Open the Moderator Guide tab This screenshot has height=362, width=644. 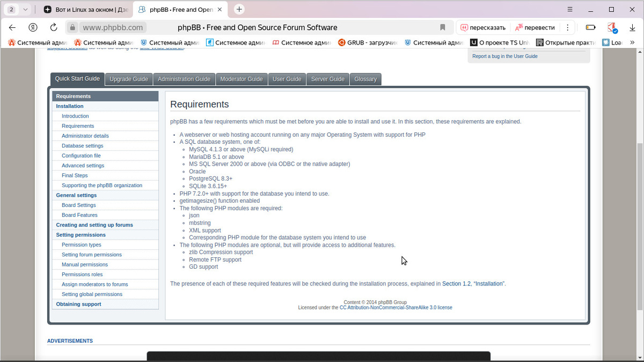[x=241, y=79]
